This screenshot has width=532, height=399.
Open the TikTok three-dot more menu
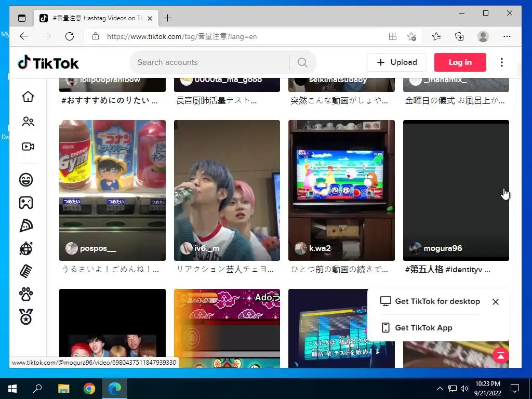(501, 62)
